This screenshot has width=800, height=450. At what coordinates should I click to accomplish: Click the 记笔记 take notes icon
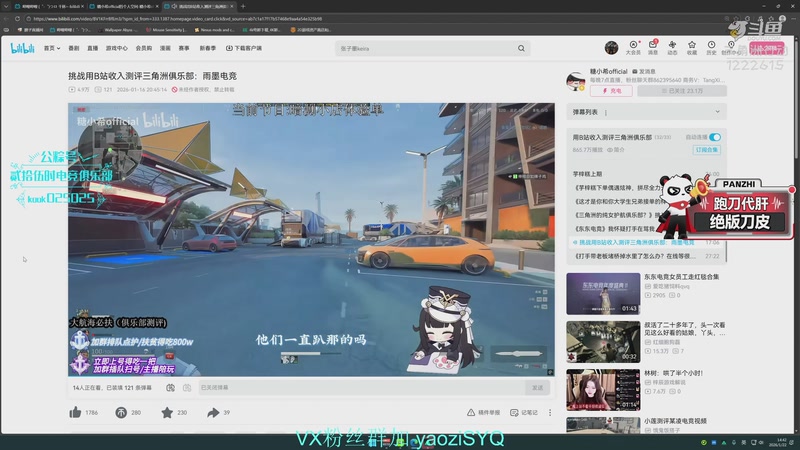coord(514,412)
